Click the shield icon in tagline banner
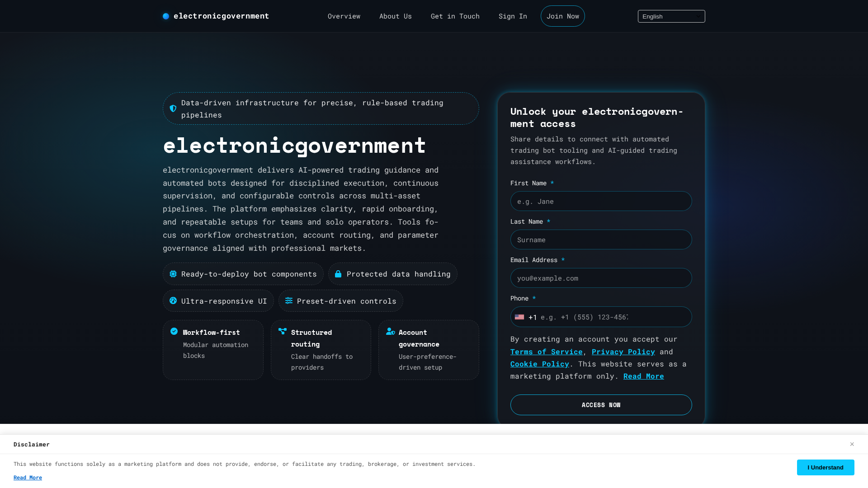This screenshot has height=488, width=868. tap(173, 108)
